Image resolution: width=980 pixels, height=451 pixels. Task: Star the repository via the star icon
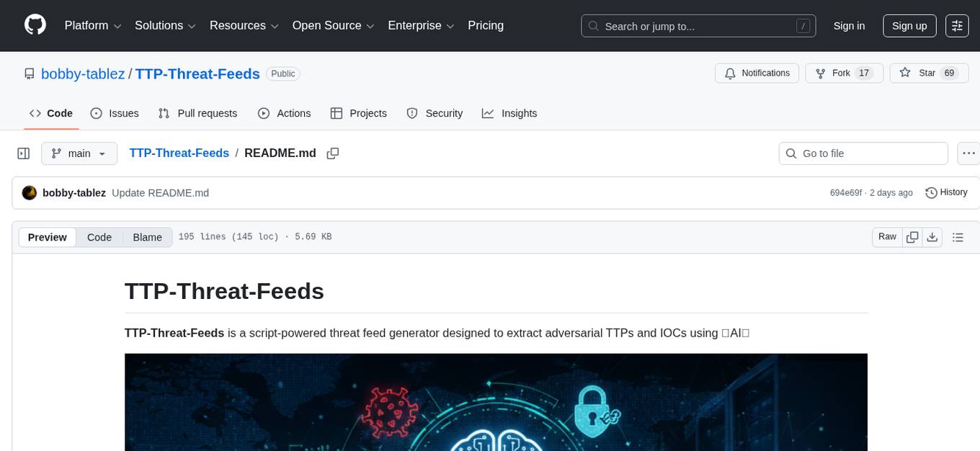906,72
